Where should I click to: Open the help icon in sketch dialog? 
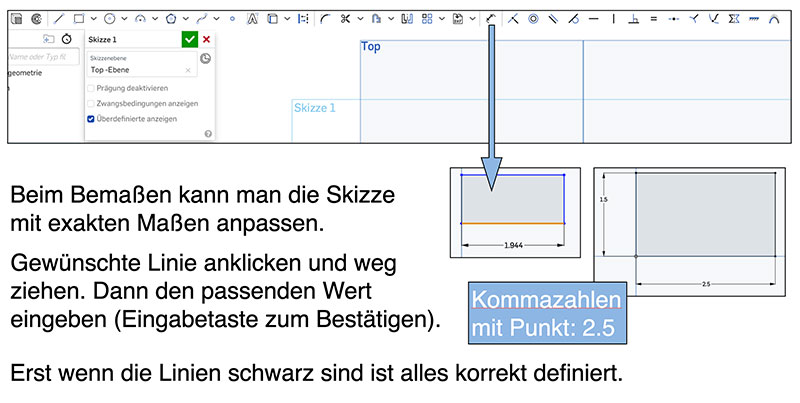tap(207, 133)
